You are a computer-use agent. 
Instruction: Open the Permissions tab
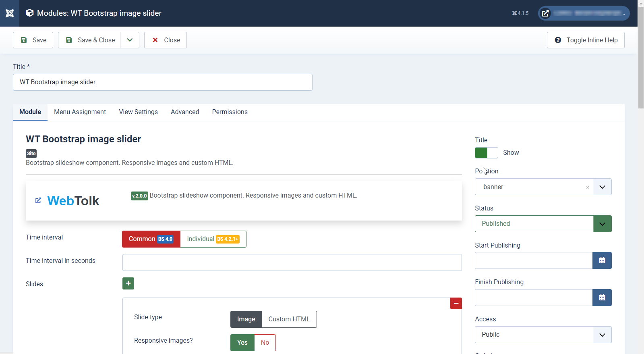pos(230,112)
